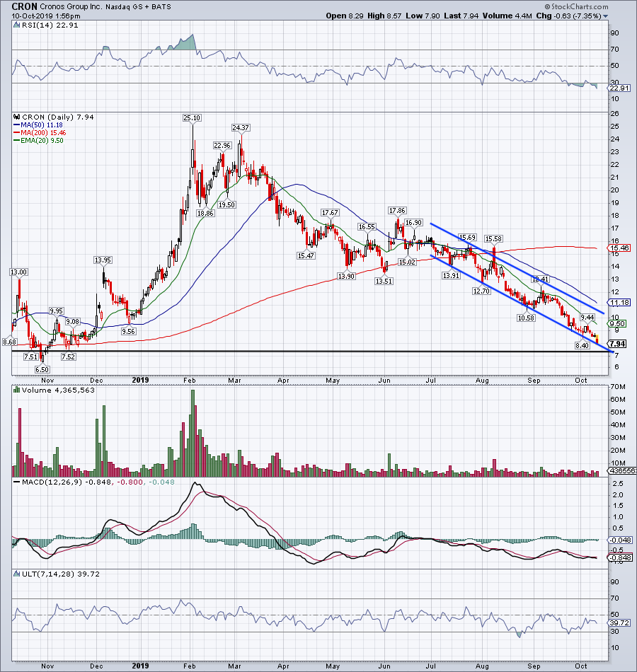Screen dimensions: 637x672
Task: Click the 15.47 low price label
Action: (x=306, y=255)
